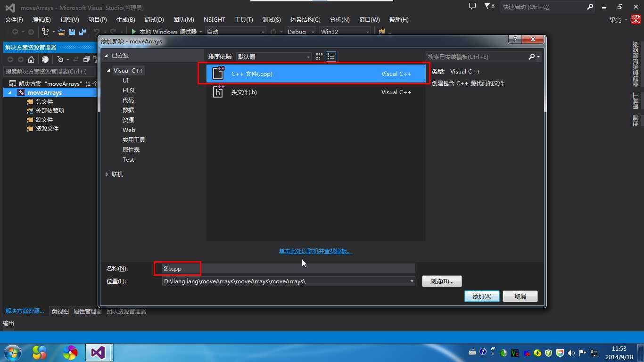Click the network tray icon

point(594,353)
